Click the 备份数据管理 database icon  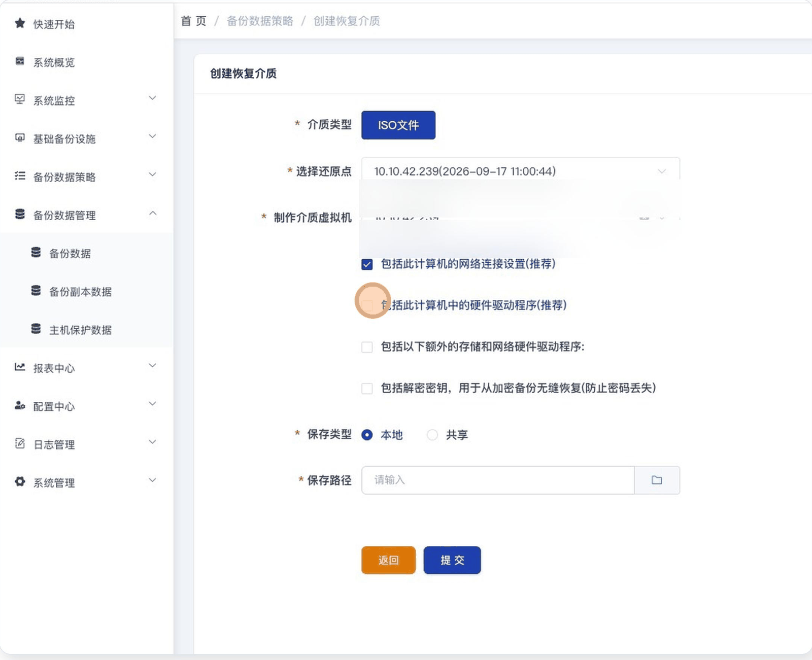pos(20,214)
